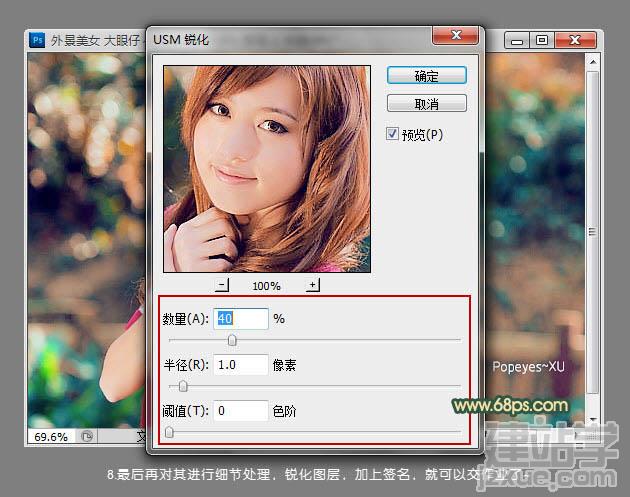The image size is (630, 497).
Task: Click the vertical scrollbar thumb of document window
Action: 593,232
